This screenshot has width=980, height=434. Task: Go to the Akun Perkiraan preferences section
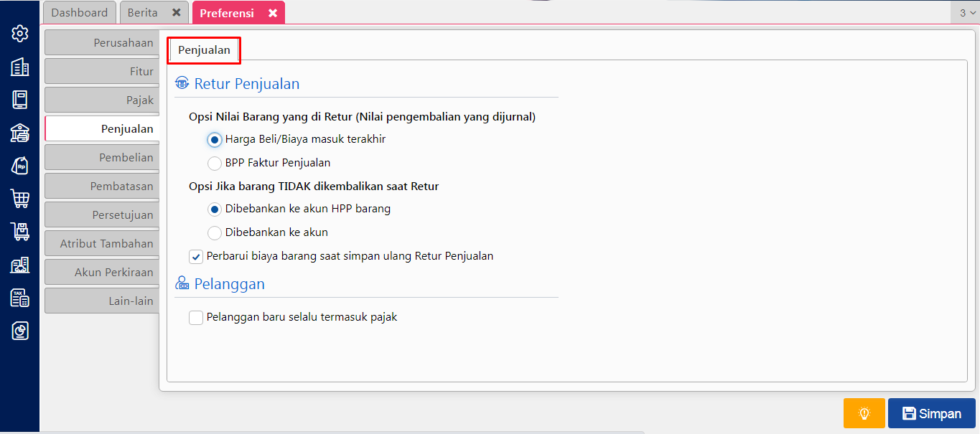pyautogui.click(x=102, y=272)
